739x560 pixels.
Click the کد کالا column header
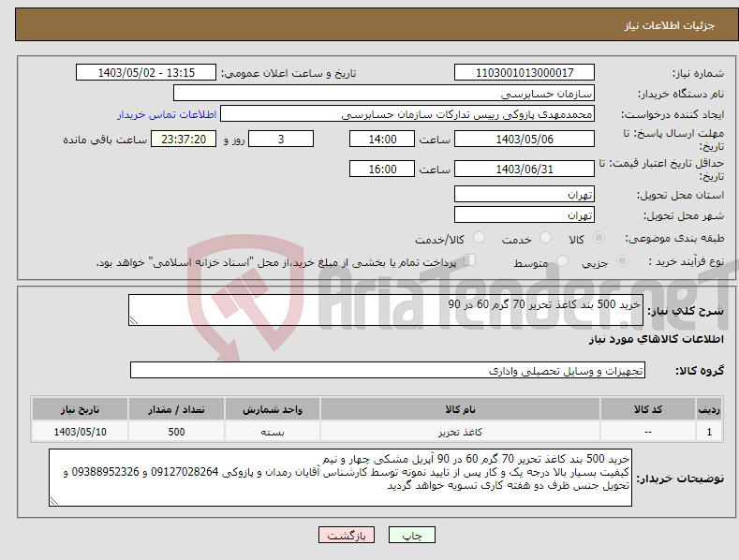(x=648, y=409)
